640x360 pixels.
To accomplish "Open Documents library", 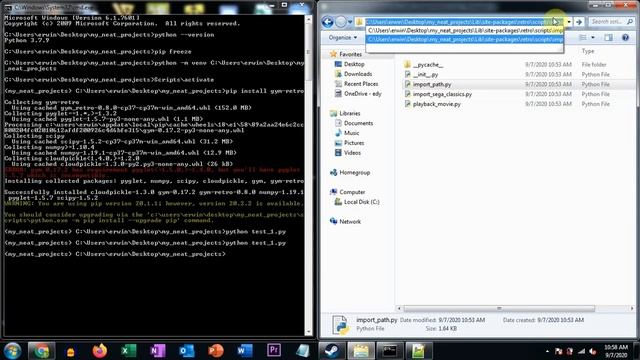I will pyautogui.click(x=358, y=123).
